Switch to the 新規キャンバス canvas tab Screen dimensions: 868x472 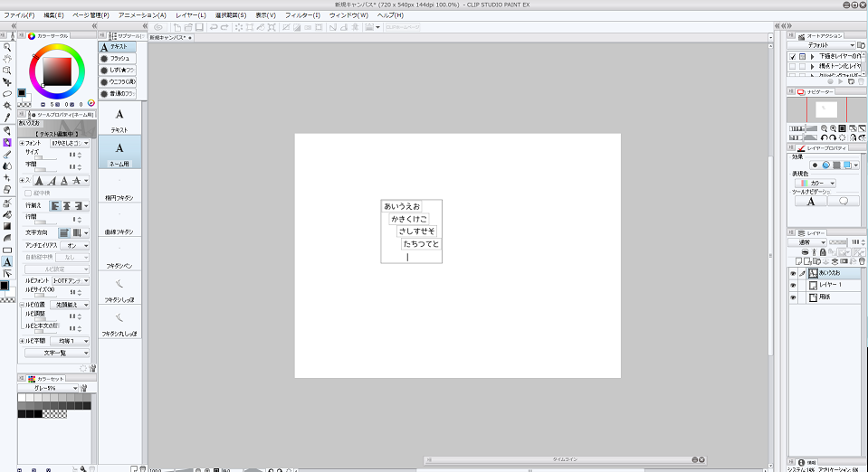point(171,38)
